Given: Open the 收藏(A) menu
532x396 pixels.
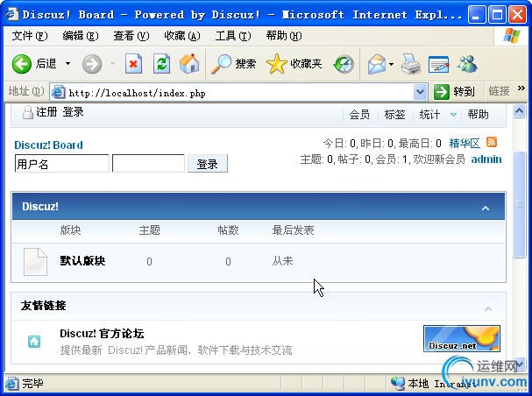Looking at the screenshot, I should tap(181, 36).
